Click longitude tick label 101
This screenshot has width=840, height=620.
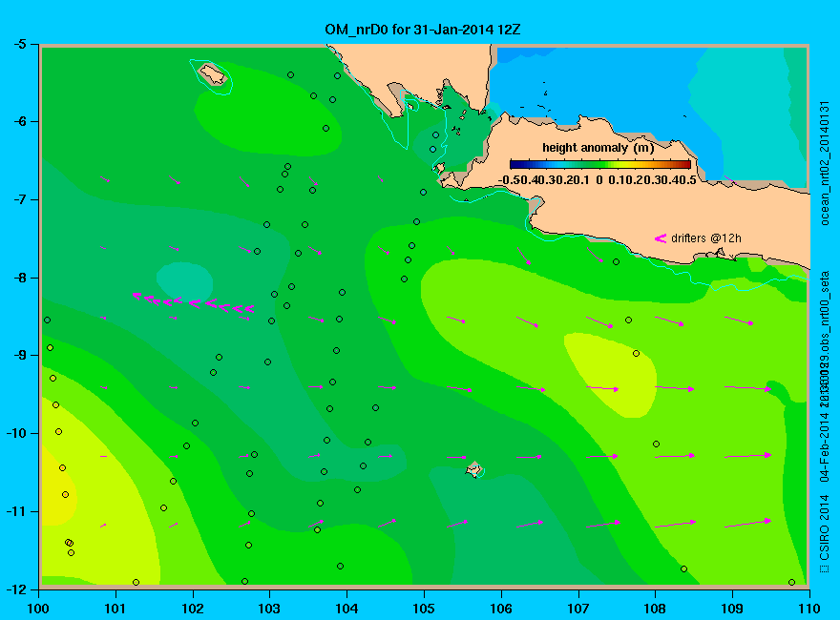tap(115, 609)
